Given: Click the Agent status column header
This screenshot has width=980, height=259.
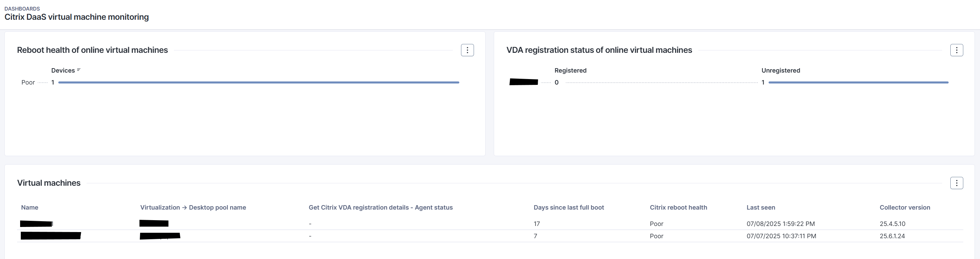Looking at the screenshot, I should click(381, 207).
